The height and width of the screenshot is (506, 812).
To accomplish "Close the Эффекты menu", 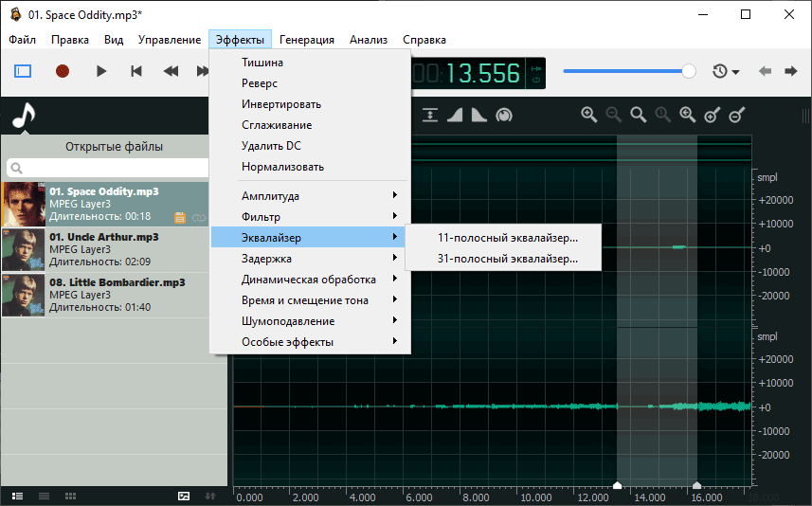I will [x=240, y=40].
